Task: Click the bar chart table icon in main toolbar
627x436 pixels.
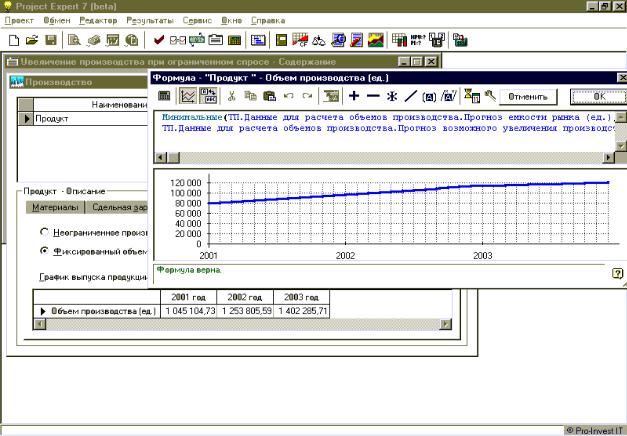Action: [399, 40]
